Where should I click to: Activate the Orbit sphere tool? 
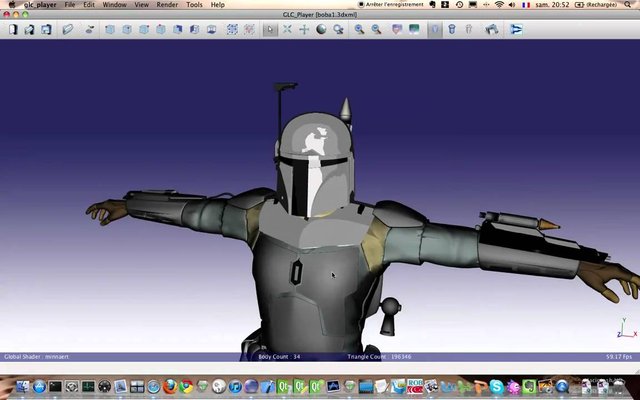321,29
